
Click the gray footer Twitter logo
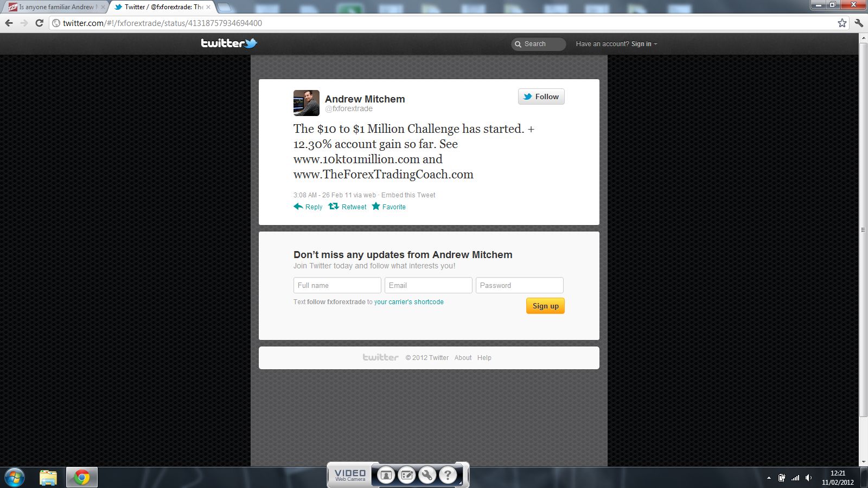pyautogui.click(x=380, y=357)
